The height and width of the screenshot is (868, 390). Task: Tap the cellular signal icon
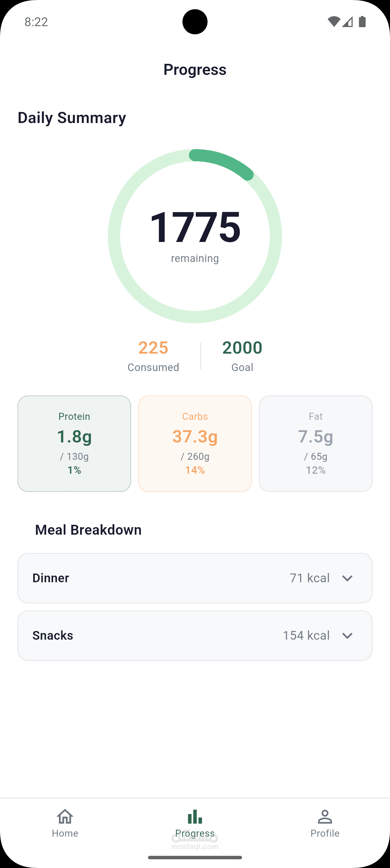pos(348,22)
